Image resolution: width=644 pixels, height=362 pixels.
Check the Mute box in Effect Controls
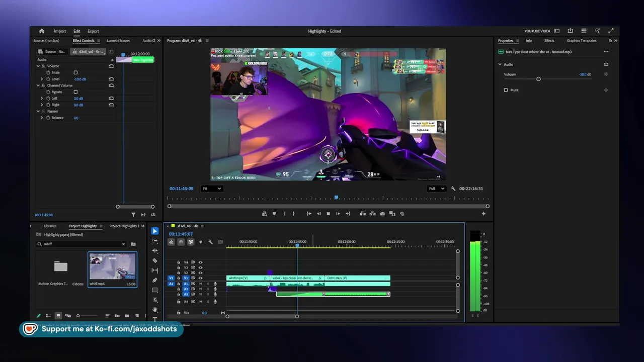coord(75,72)
